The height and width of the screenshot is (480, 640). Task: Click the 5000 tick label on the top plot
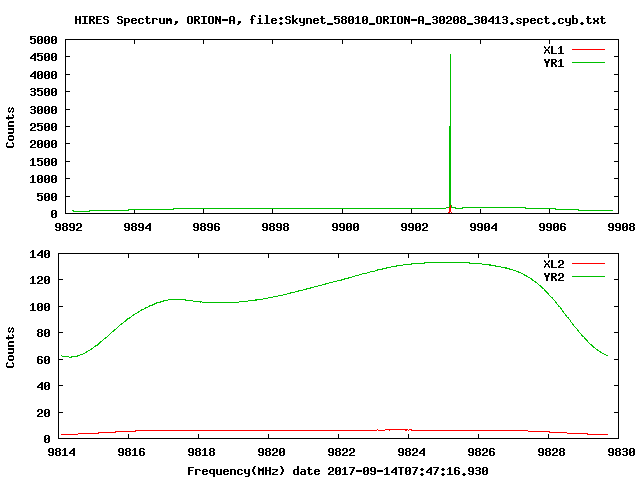pyautogui.click(x=43, y=40)
